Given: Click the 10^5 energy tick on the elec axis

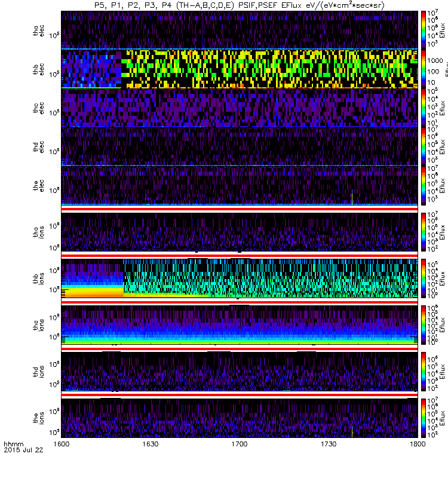Looking at the screenshot, I should click(x=54, y=190).
